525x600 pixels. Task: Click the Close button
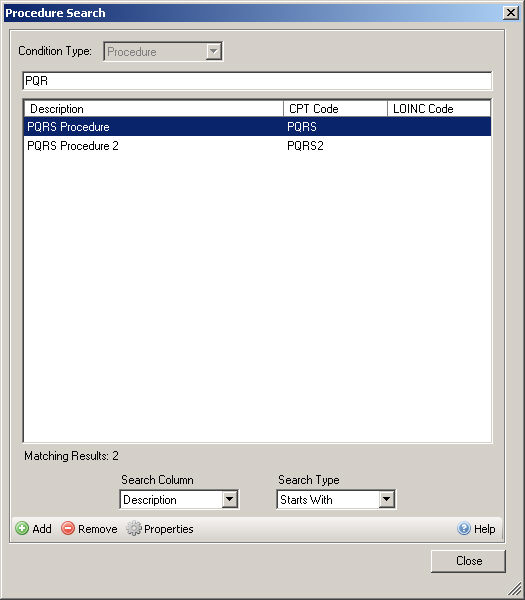coord(468,561)
